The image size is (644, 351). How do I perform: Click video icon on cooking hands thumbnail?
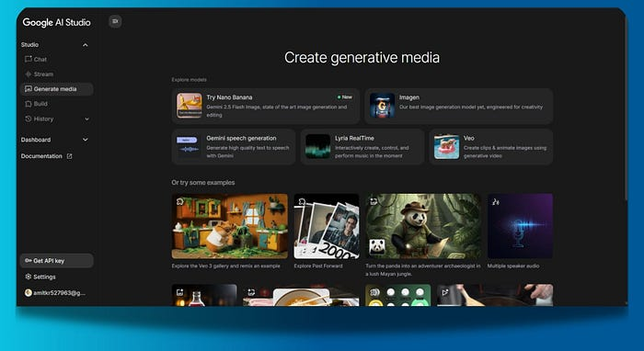point(445,292)
